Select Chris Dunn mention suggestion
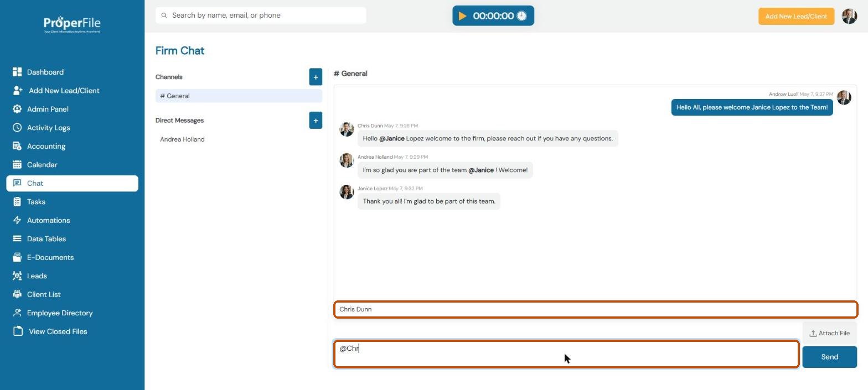The image size is (868, 390). pos(596,309)
